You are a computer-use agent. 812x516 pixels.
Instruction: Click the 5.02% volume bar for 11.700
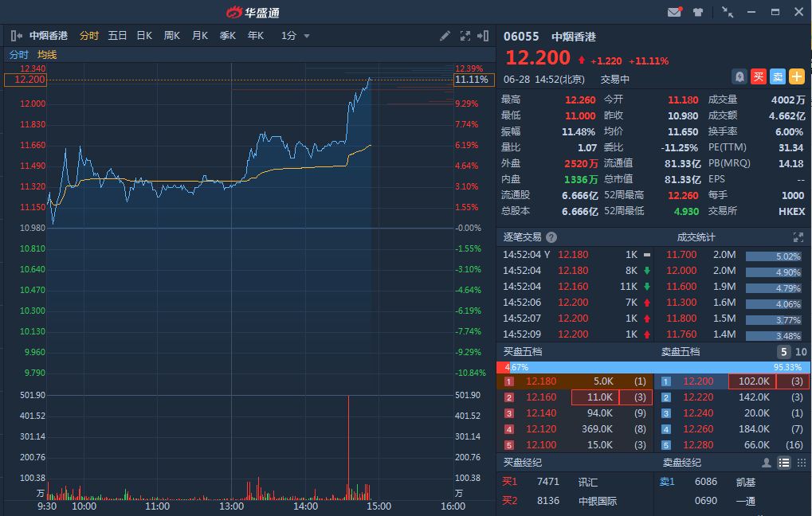tap(774, 256)
